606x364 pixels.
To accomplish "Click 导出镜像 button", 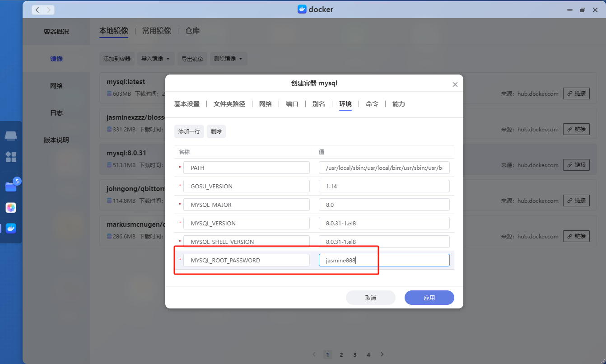I will (x=192, y=59).
